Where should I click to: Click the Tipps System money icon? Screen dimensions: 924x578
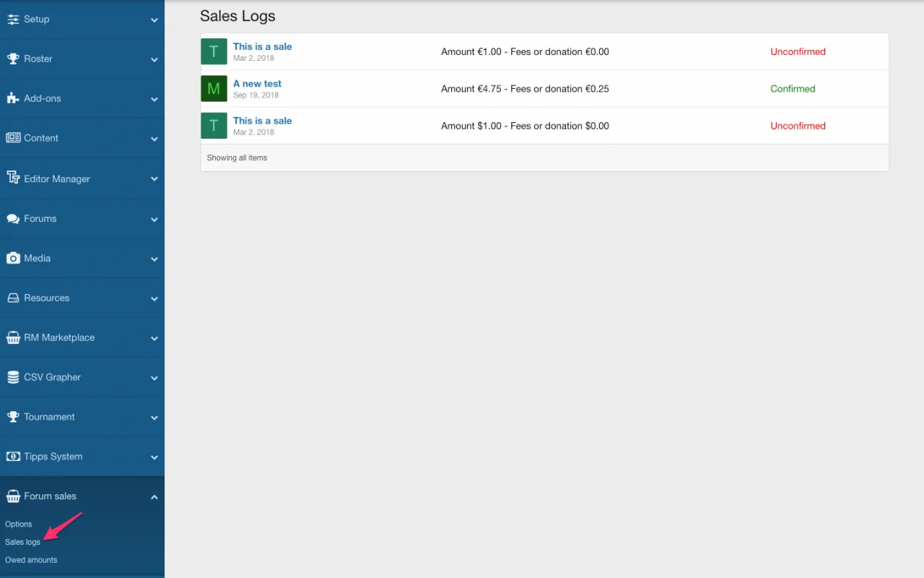(x=13, y=457)
